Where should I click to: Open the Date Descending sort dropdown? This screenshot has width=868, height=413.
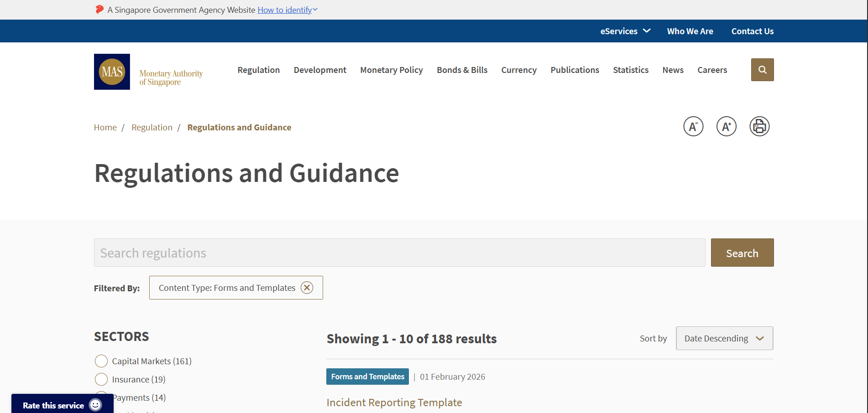tap(724, 338)
